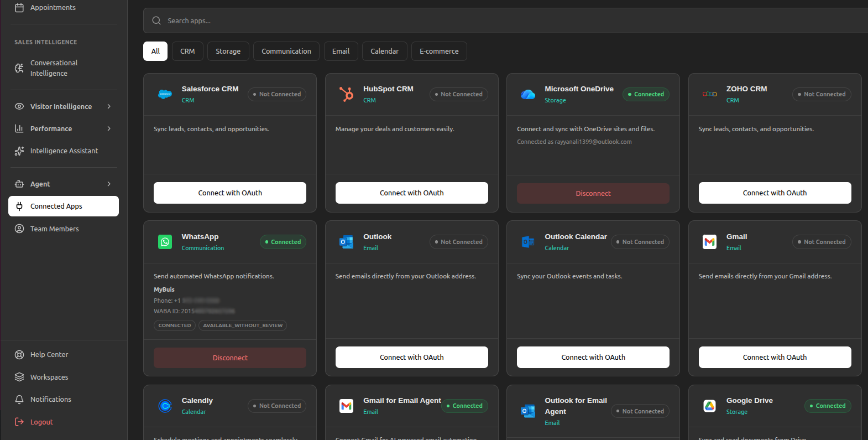Screen dimensions: 868x440
Task: Click the Calendly logo icon
Action: click(x=165, y=406)
